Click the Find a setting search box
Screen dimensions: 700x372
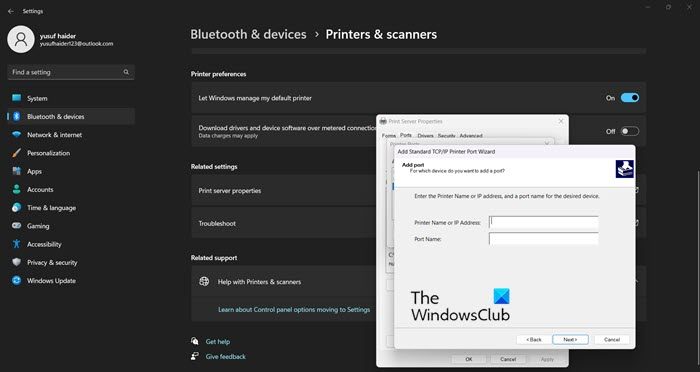coord(71,72)
